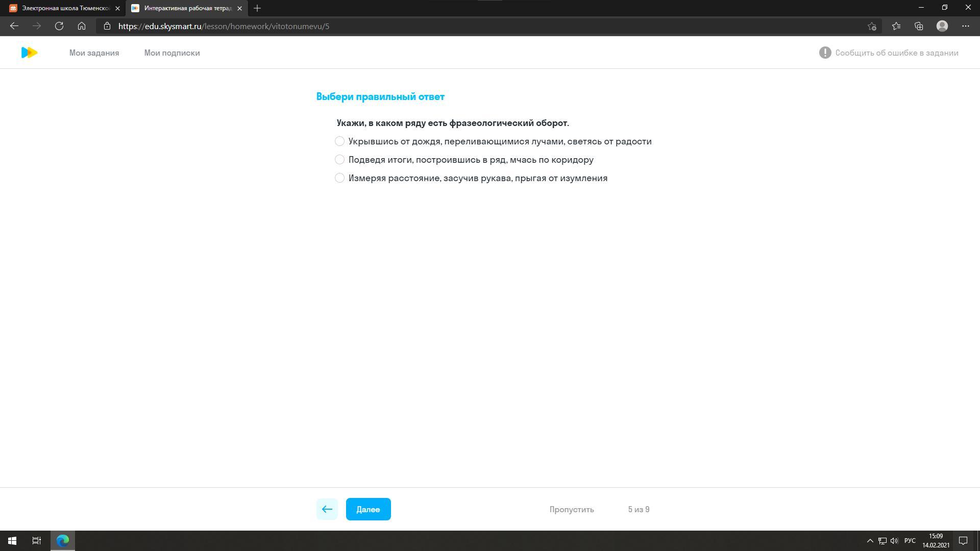Click the add to favorites star icon

pos(872,26)
